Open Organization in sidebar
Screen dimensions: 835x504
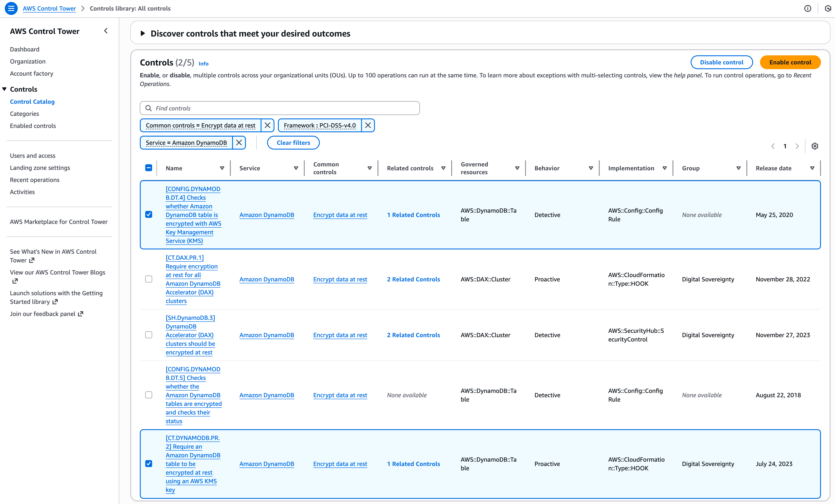(x=28, y=61)
